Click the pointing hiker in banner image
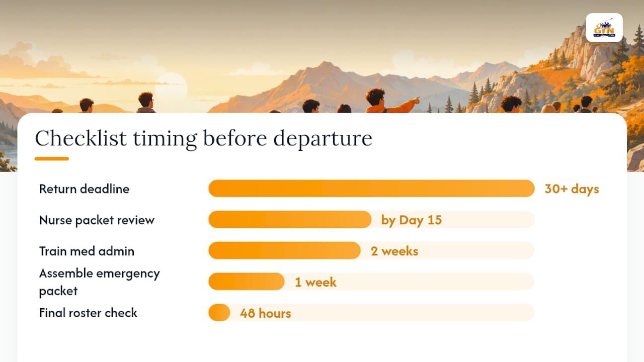Screen dimensions: 644x362 pos(387,101)
